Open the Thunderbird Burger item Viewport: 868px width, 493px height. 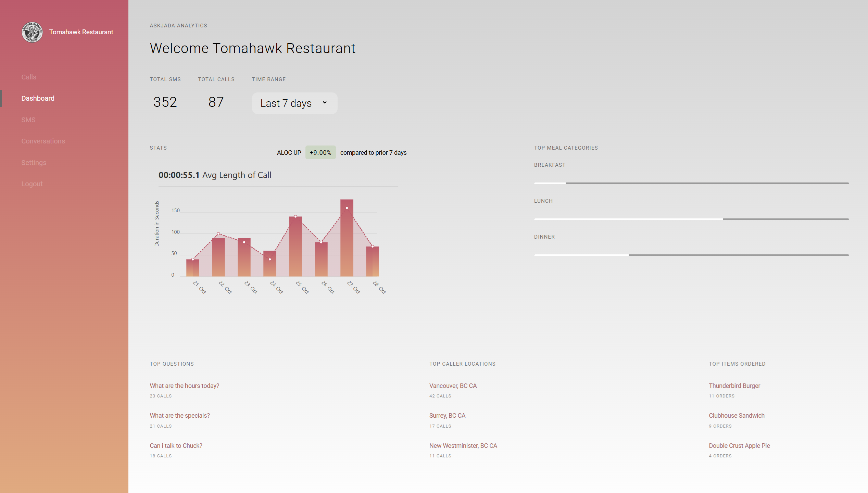click(734, 385)
